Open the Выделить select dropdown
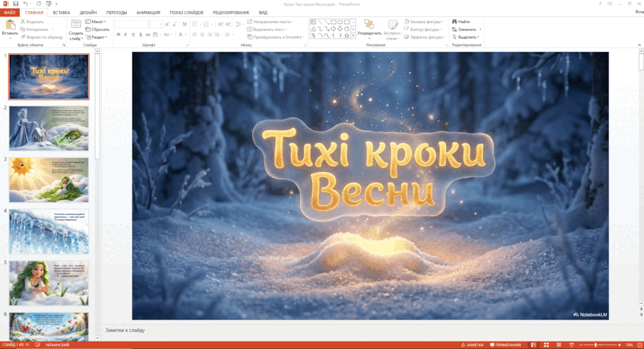This screenshot has height=349, width=644. (465, 37)
